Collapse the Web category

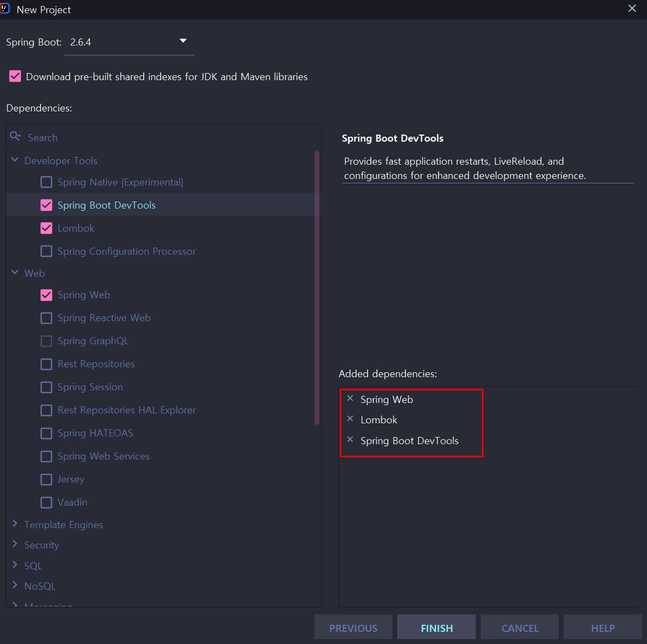(15, 272)
